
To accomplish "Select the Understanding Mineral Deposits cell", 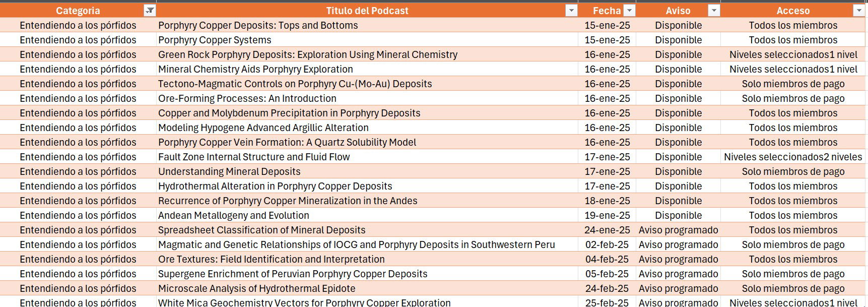I will [x=229, y=171].
